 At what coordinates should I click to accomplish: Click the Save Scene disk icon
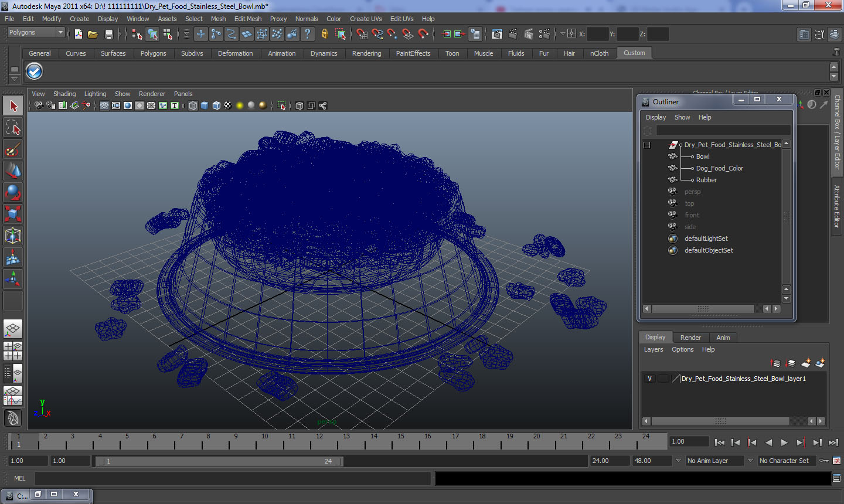[x=108, y=34]
